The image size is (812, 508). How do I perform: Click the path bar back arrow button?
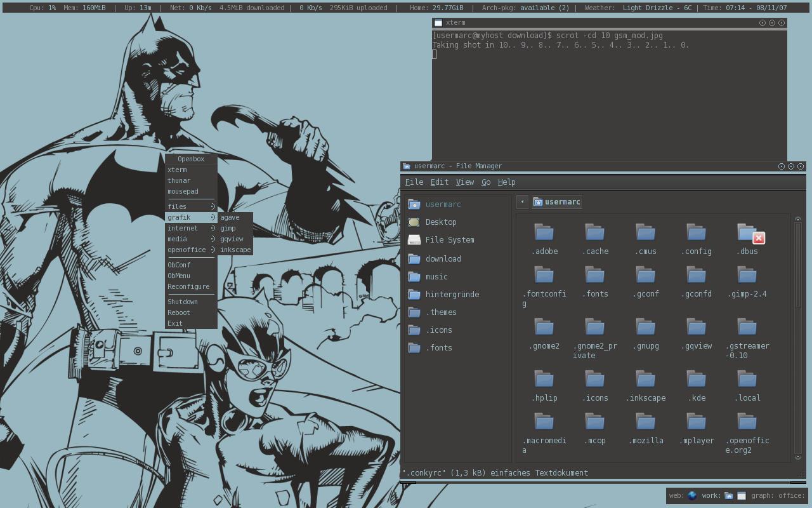click(x=522, y=202)
